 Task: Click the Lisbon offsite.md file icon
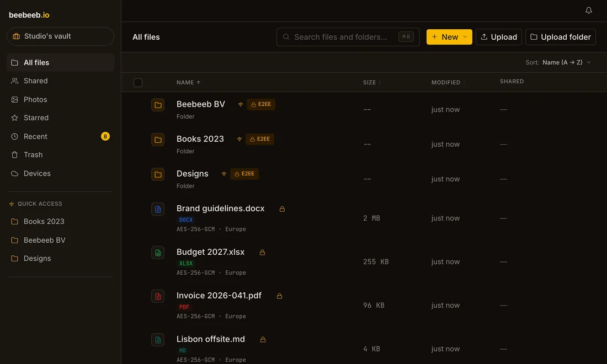coord(158,340)
